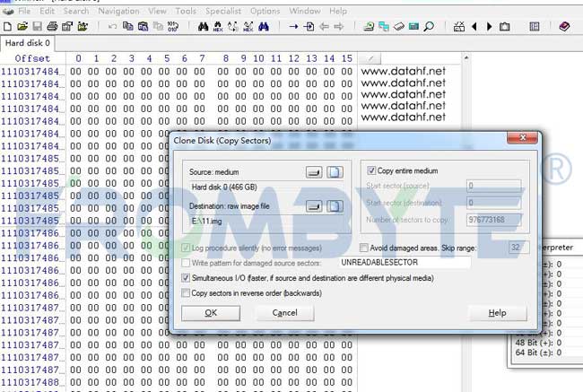
Task: Open the Tools menu
Action: point(186,11)
